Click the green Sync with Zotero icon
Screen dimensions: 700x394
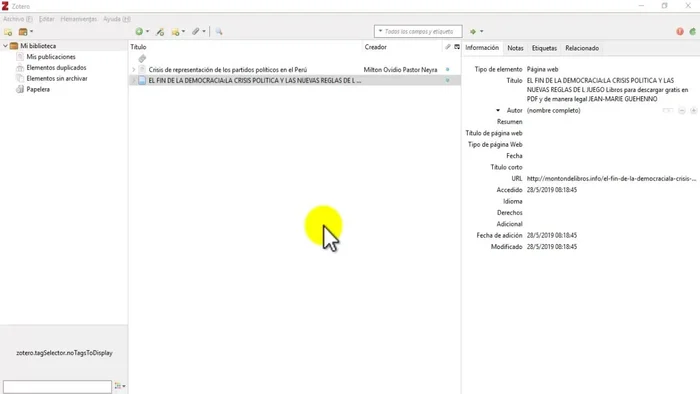(x=693, y=32)
